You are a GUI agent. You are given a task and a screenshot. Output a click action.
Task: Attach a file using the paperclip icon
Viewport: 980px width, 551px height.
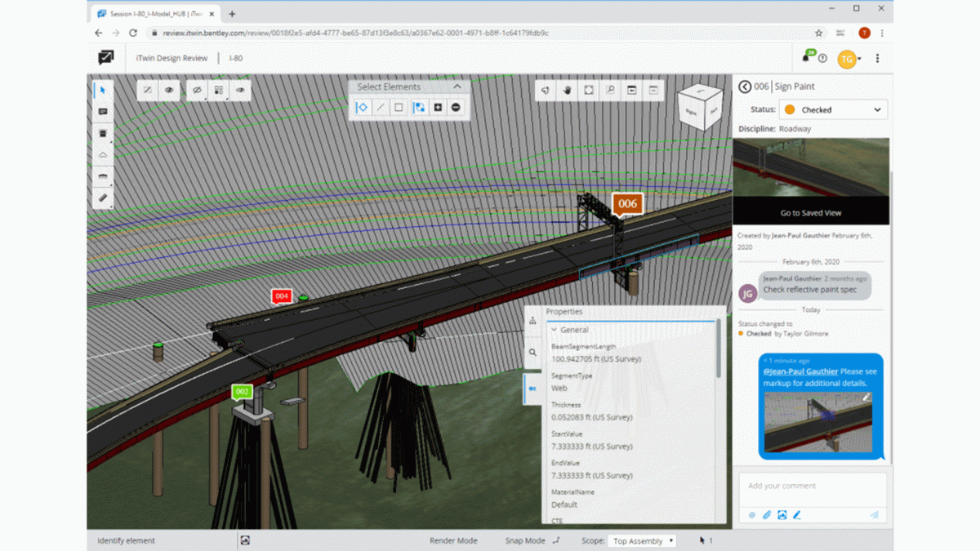[767, 515]
